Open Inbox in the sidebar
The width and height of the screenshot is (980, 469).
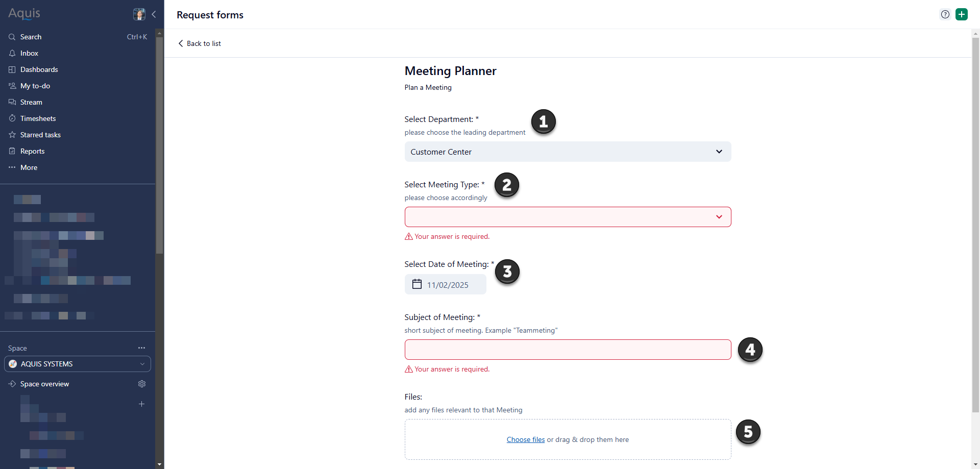click(29, 53)
